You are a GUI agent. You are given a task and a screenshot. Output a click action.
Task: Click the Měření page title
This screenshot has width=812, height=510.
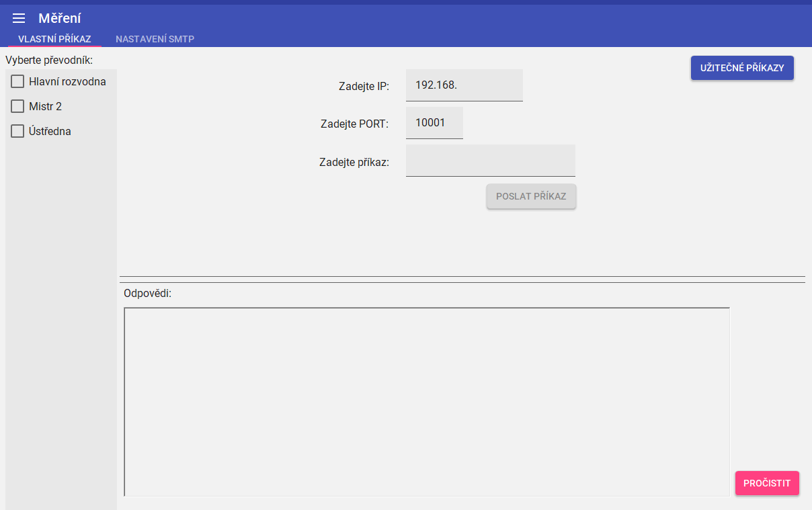click(x=60, y=19)
